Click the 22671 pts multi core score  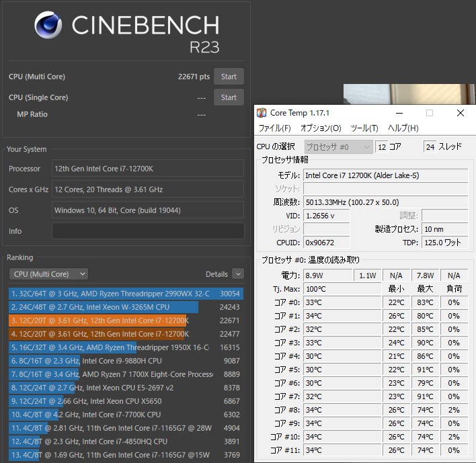tap(194, 77)
